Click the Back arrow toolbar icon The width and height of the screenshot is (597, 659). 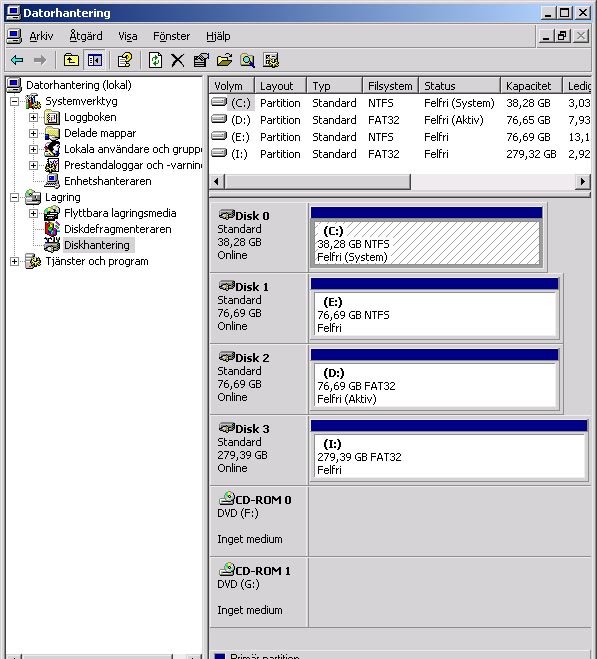click(17, 60)
